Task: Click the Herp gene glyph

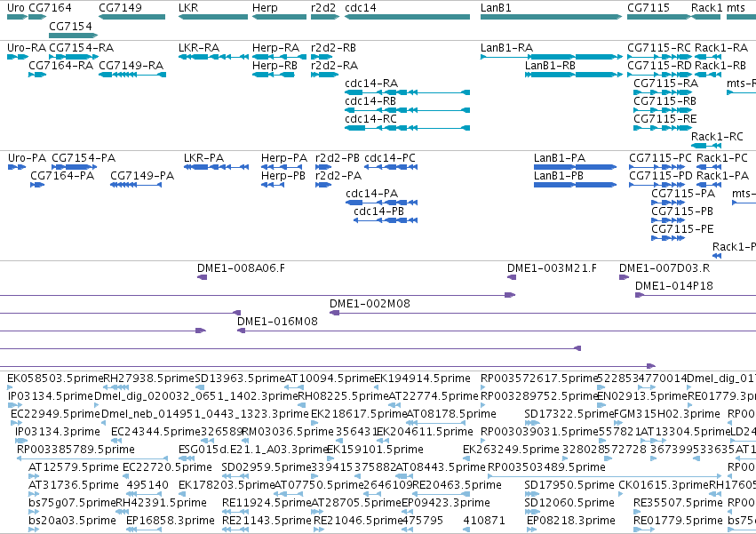Action: click(279, 17)
